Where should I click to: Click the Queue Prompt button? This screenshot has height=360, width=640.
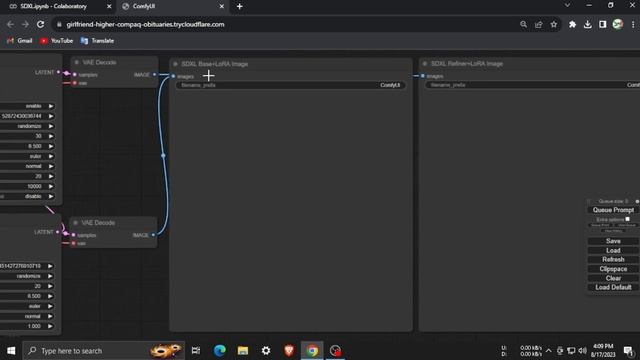[613, 210]
